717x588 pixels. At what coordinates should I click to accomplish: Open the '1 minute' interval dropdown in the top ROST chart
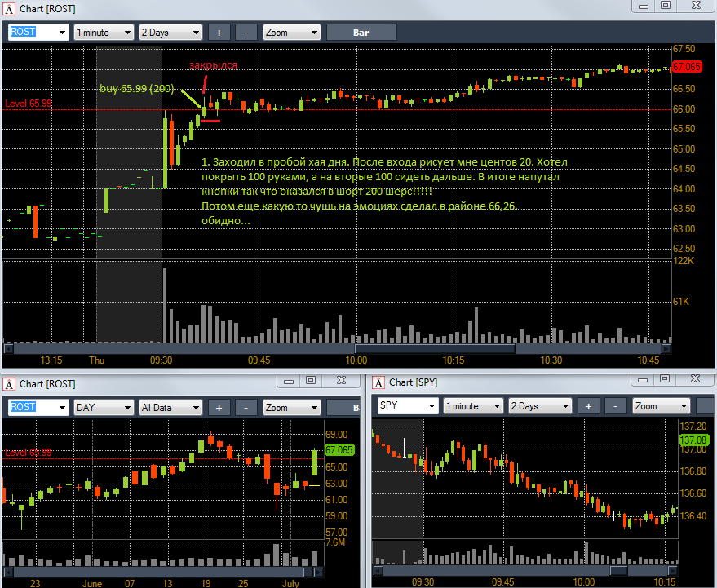[104, 33]
